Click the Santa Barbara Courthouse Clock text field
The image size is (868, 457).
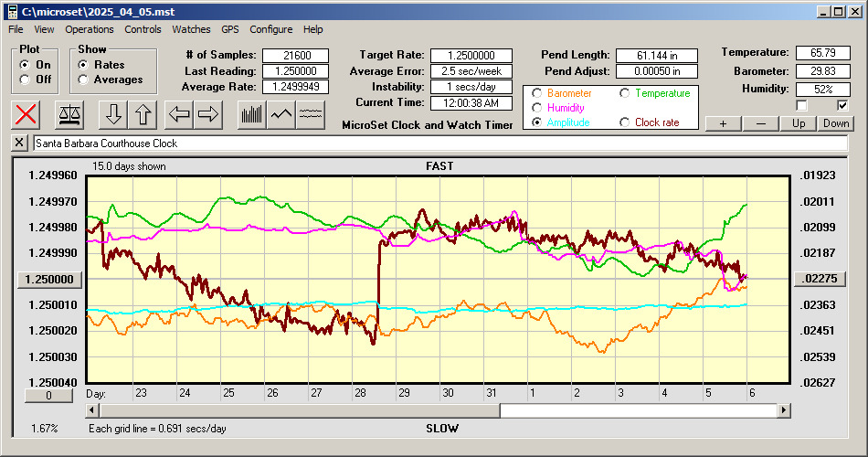tap(439, 143)
